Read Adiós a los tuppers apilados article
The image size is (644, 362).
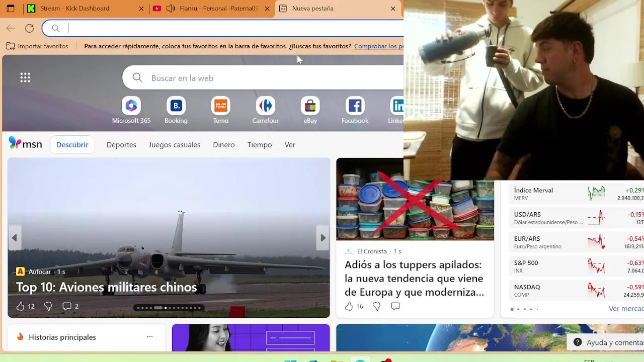(x=414, y=279)
